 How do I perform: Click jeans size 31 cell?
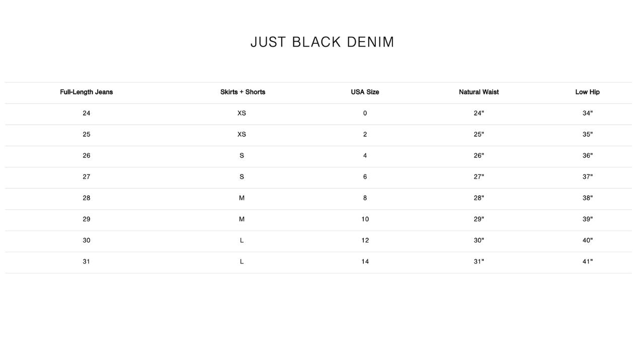point(87,261)
